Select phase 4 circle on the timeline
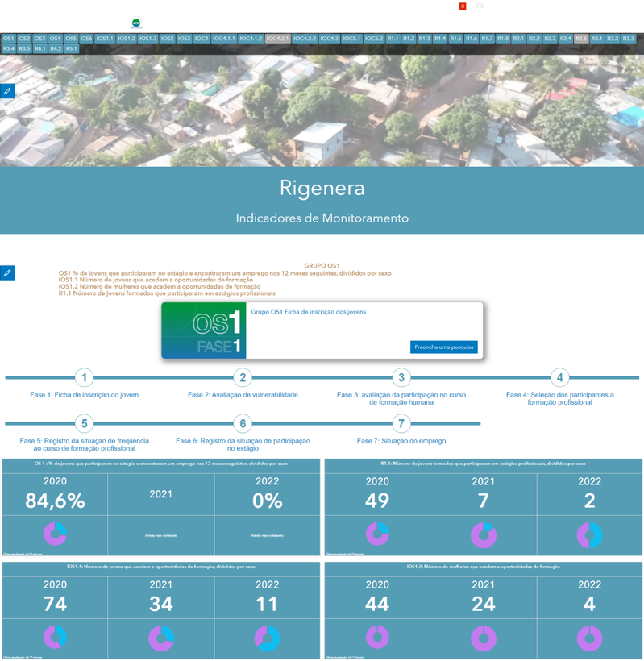The height and width of the screenshot is (661, 644). pyautogui.click(x=559, y=377)
